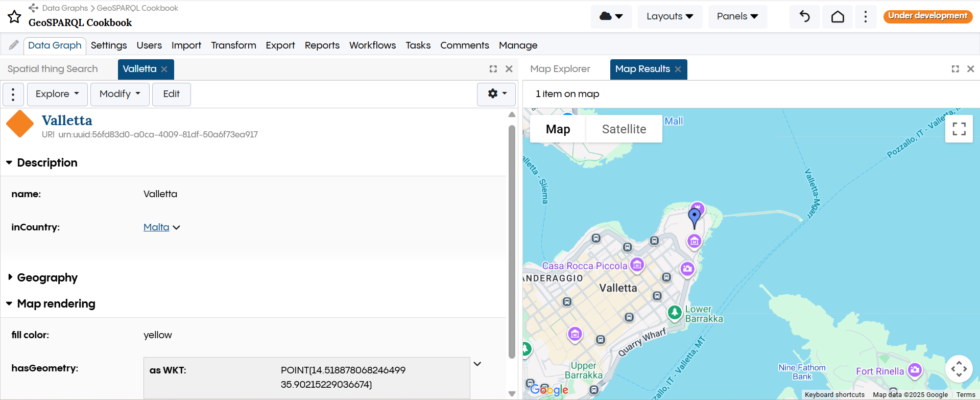Viewport: 980px width, 400px height.
Task: Go to home via house icon
Action: click(838, 16)
